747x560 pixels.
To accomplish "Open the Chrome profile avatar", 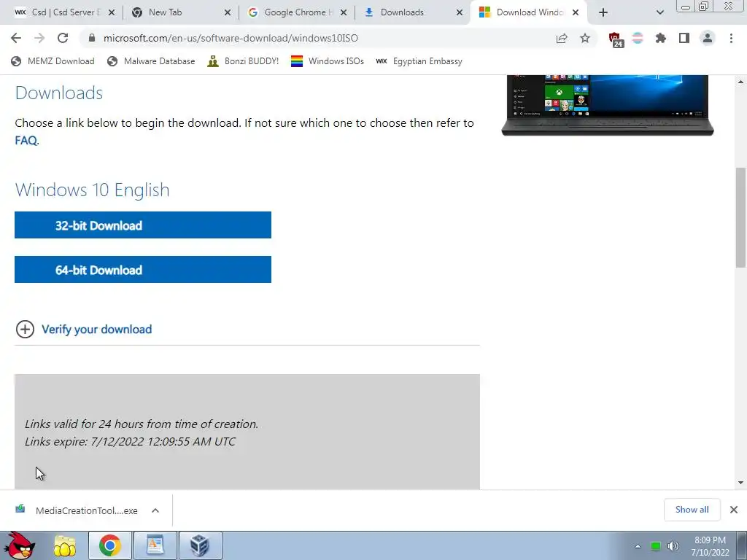I will pos(708,38).
